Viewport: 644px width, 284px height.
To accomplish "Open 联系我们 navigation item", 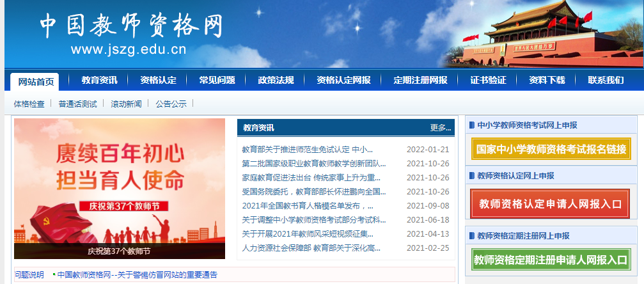I will 606,80.
